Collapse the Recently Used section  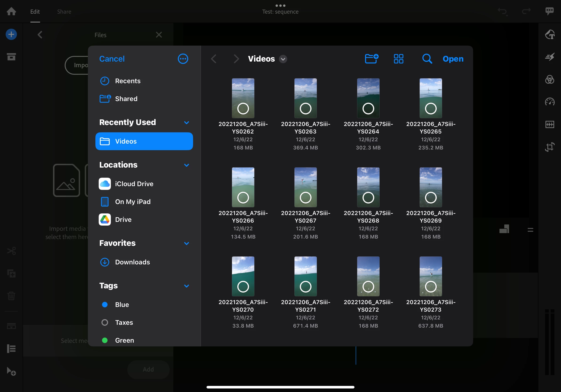(187, 122)
